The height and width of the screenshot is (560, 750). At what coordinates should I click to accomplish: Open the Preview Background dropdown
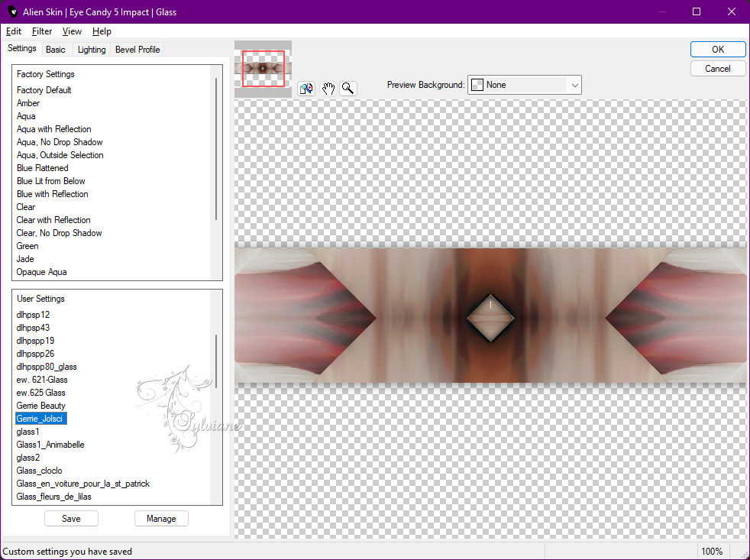(x=524, y=85)
